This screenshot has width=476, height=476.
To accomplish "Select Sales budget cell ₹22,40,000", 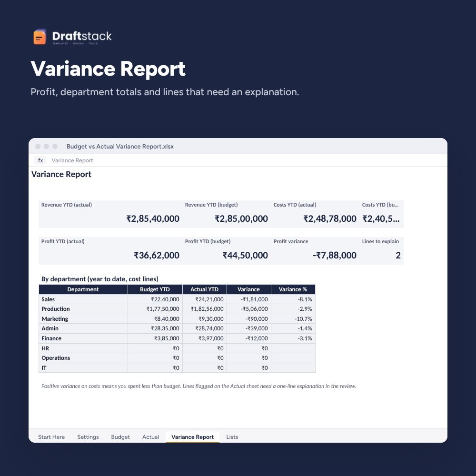I will pos(155,299).
